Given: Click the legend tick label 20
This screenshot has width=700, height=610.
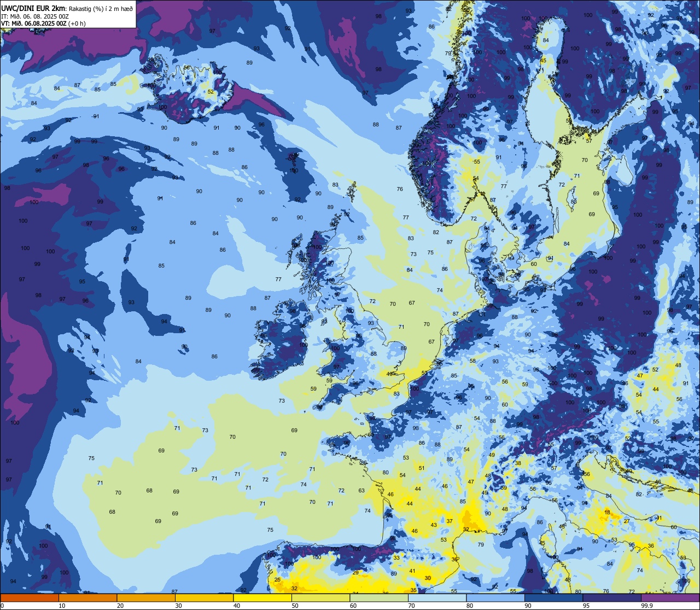Looking at the screenshot, I should point(120,606).
